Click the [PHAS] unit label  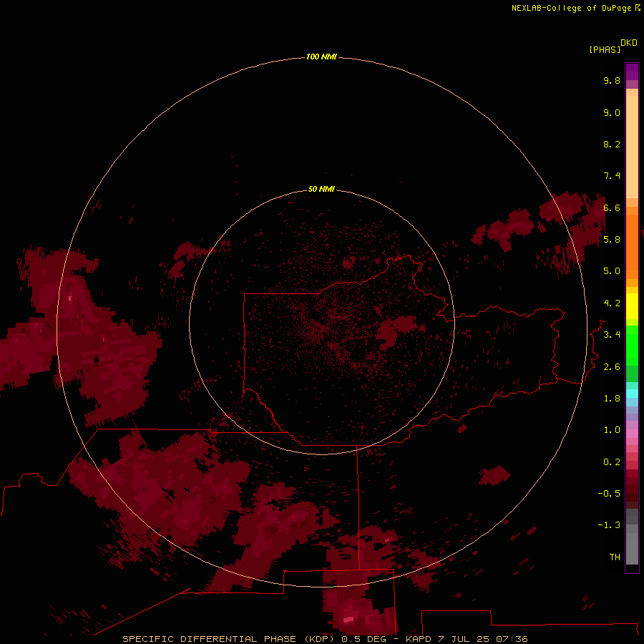point(605,49)
